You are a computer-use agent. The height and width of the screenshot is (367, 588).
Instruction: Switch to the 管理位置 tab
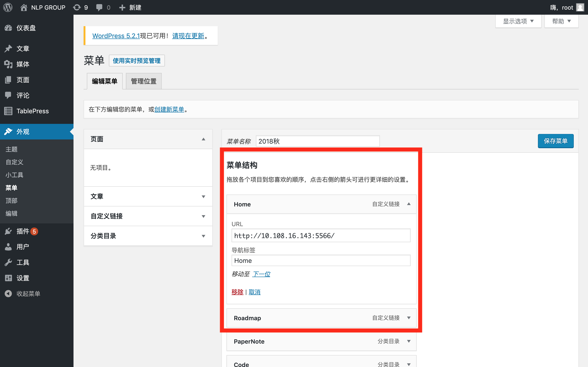143,81
